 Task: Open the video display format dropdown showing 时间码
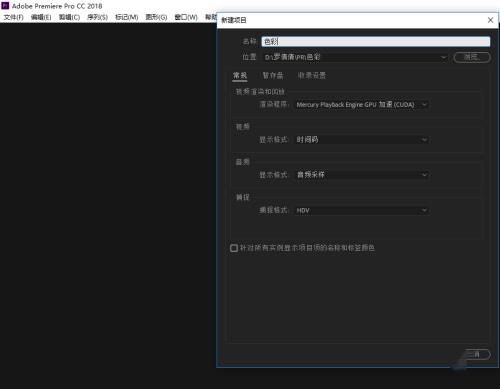click(x=362, y=140)
